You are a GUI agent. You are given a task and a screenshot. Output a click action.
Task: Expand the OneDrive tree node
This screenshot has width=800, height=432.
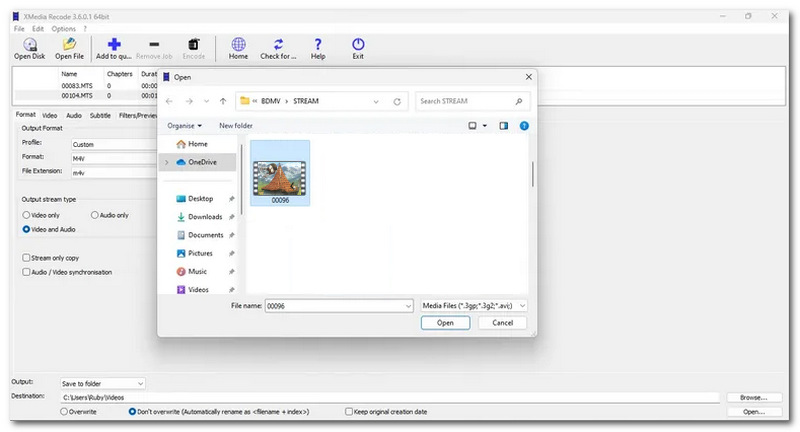166,162
